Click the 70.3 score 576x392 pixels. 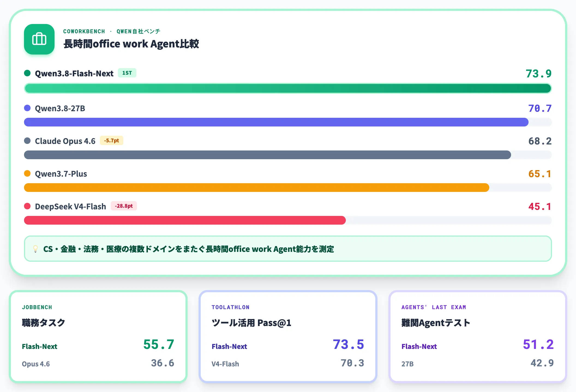[x=352, y=363]
